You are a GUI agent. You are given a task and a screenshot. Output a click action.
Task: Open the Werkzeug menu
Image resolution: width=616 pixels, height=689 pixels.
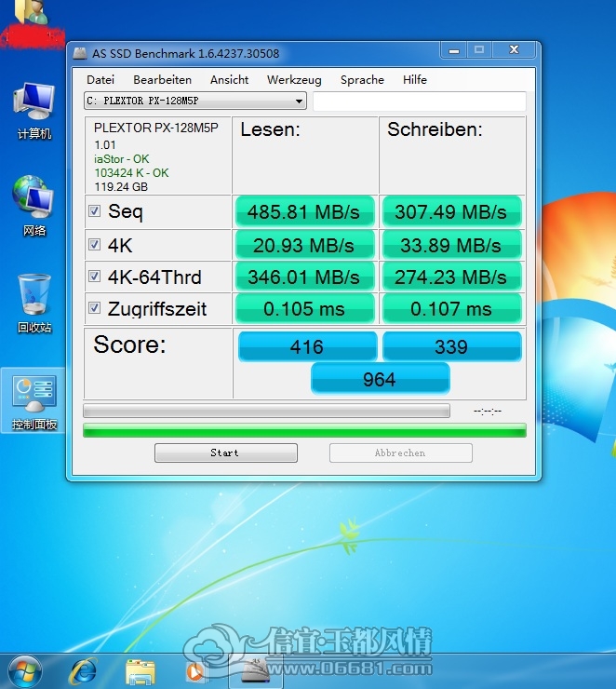294,79
